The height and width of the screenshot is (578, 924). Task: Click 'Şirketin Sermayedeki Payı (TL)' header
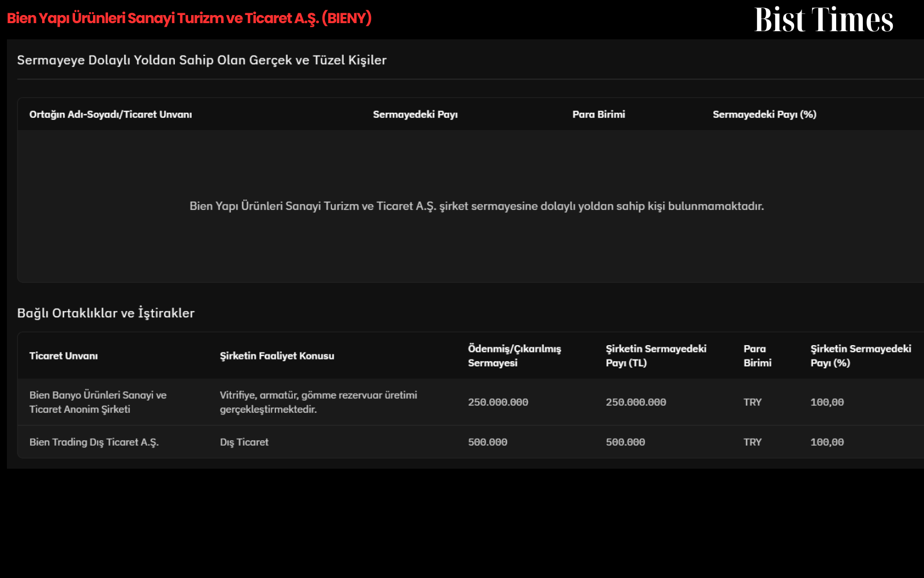pos(656,356)
